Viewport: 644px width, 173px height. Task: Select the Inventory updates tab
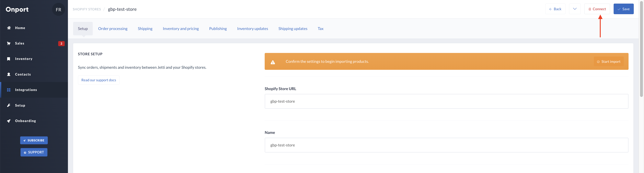coord(252,29)
